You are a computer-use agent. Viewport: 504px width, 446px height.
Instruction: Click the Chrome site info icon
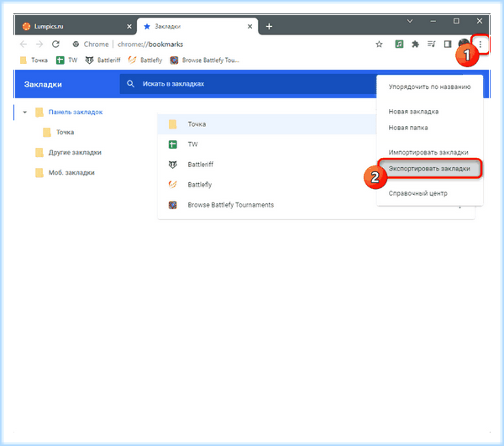coord(76,44)
